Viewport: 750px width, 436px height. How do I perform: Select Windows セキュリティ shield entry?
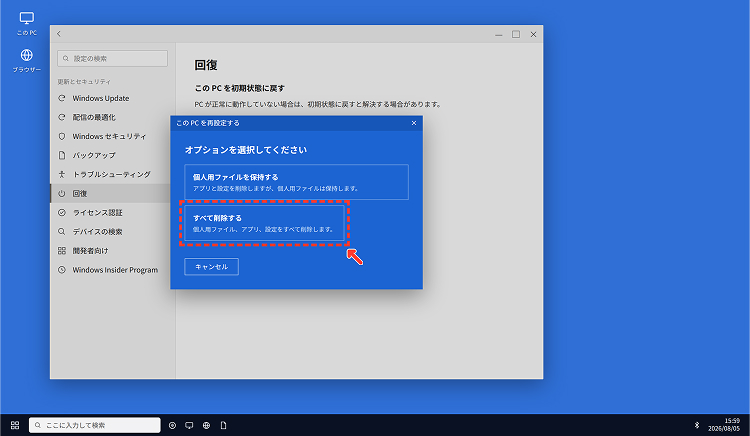click(x=110, y=136)
